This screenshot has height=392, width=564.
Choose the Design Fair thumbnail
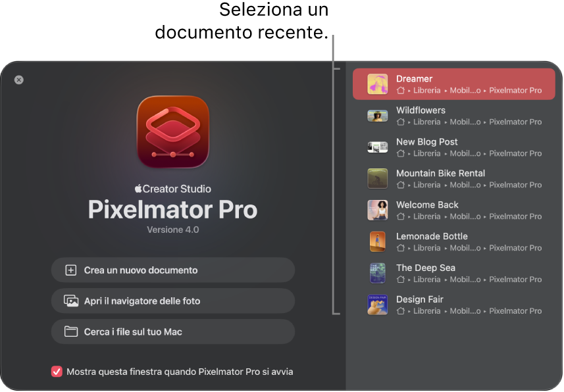[x=378, y=305]
